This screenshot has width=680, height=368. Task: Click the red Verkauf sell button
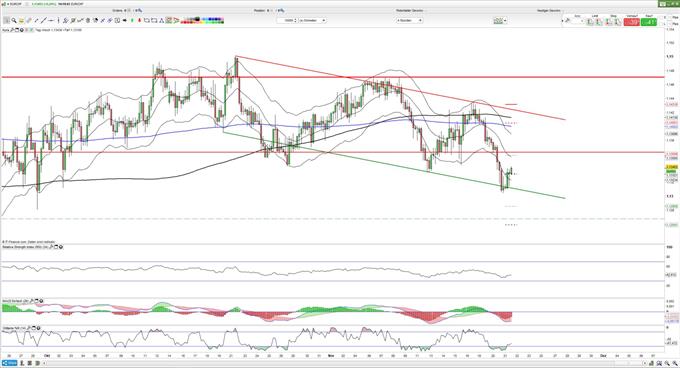(631, 22)
